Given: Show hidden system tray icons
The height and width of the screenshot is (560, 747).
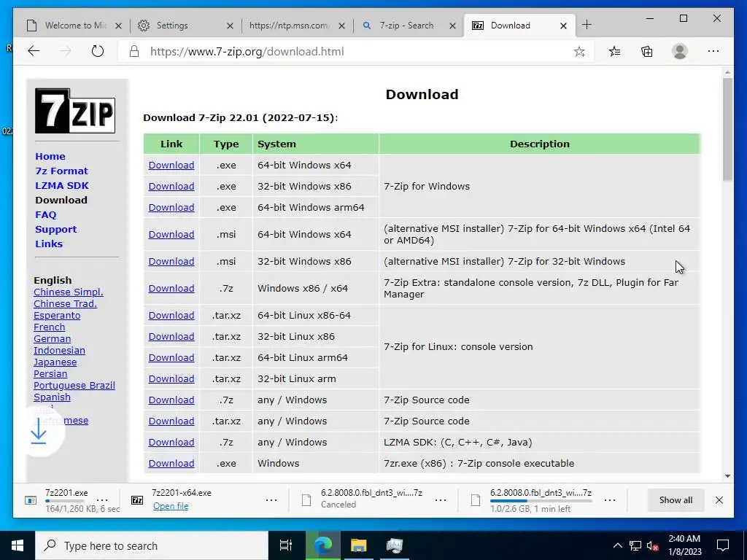Looking at the screenshot, I should 617,545.
